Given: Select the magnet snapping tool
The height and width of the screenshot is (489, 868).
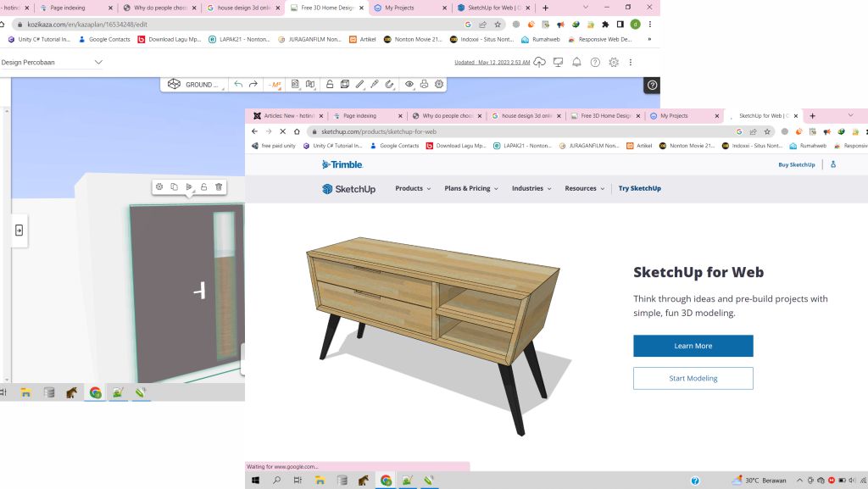Looking at the screenshot, I should point(391,85).
